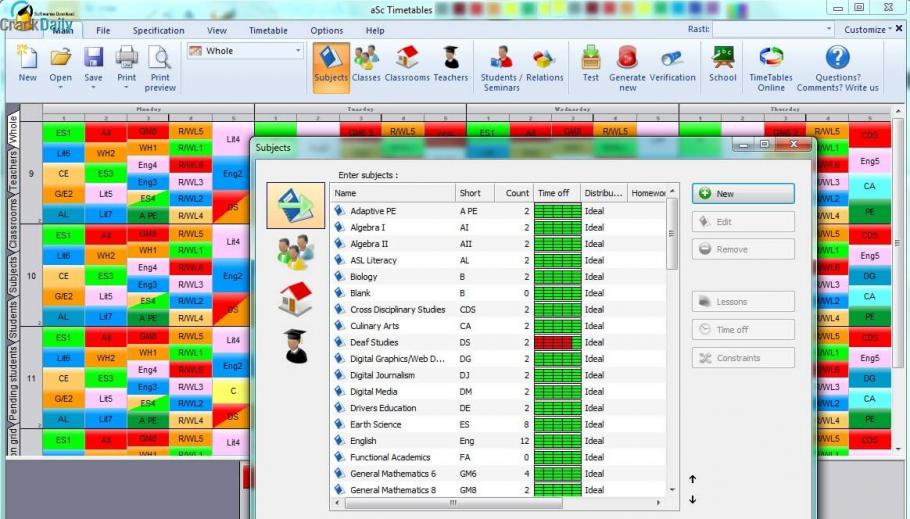Select the Subjects toolbar icon
Screen dimensions: 910x519
(331, 68)
